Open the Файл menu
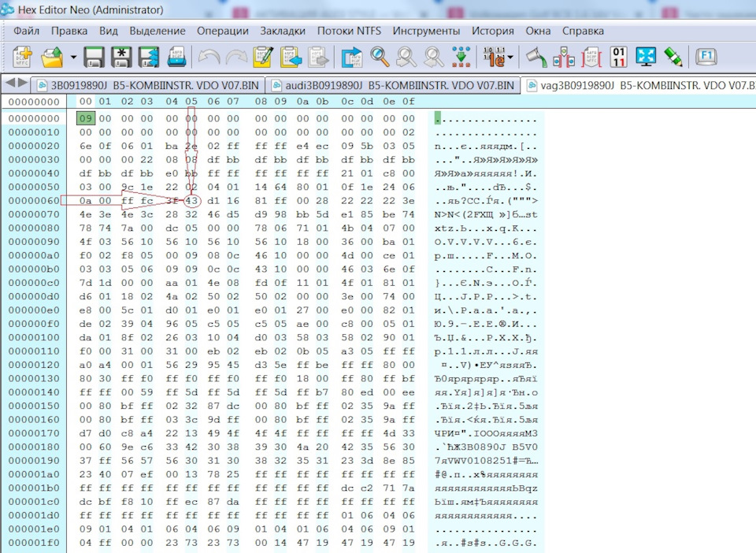The image size is (756, 553). pyautogui.click(x=26, y=31)
